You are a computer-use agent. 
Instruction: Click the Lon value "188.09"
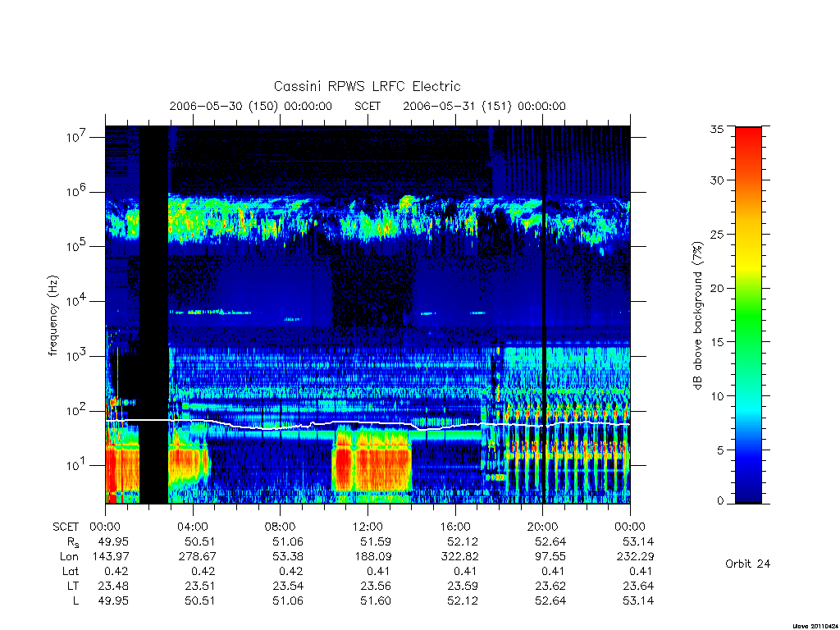point(372,557)
